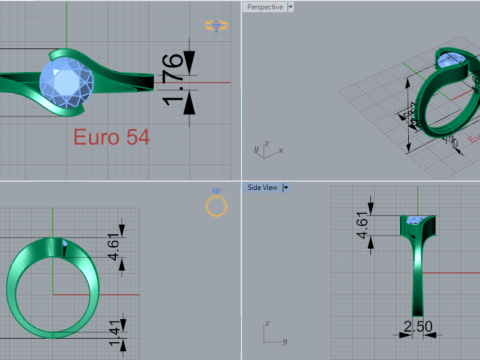Click the orange ring top-view thumbnail icon
The width and height of the screenshot is (480, 360).
[x=216, y=26]
